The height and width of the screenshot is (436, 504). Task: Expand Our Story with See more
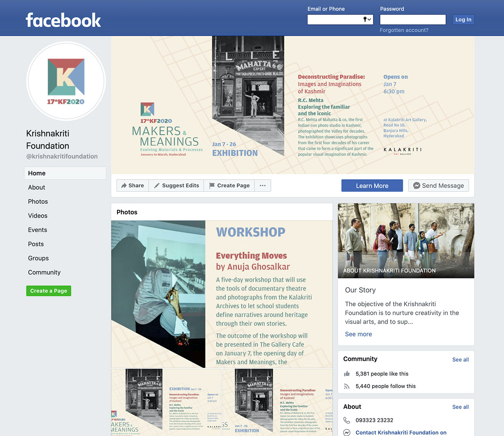(358, 334)
